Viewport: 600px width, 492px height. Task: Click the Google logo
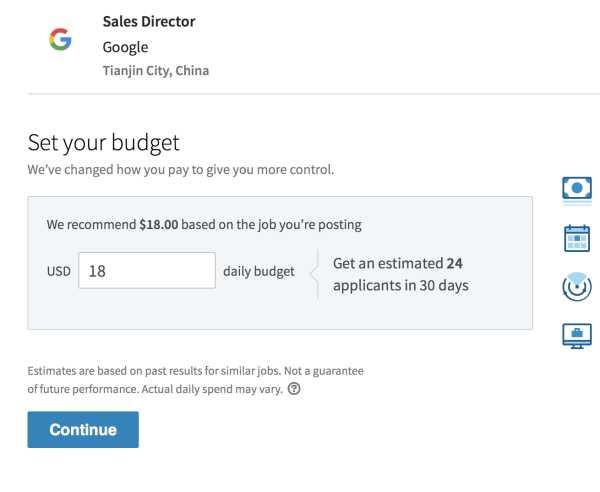click(60, 40)
